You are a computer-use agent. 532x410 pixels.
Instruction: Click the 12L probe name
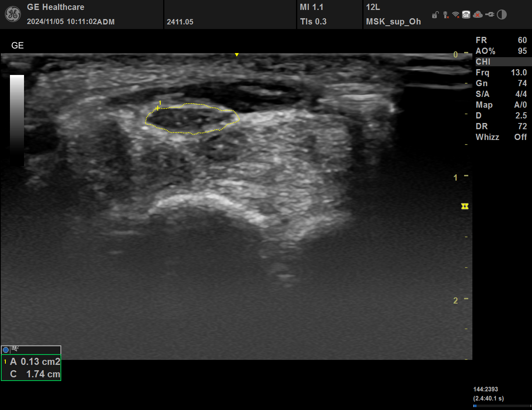click(x=373, y=7)
